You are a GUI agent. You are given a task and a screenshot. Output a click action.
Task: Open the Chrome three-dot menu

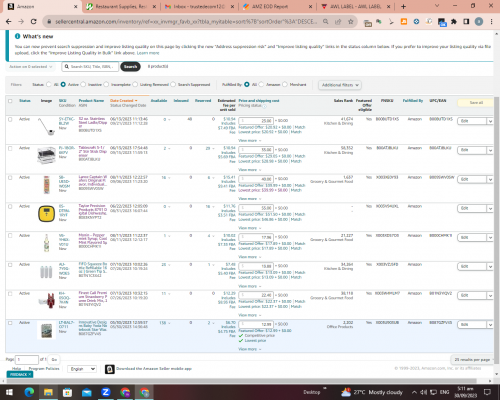pyautogui.click(x=491, y=22)
